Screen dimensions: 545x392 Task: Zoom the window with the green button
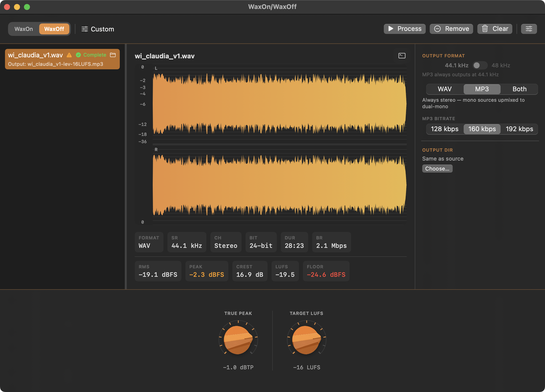[27, 7]
